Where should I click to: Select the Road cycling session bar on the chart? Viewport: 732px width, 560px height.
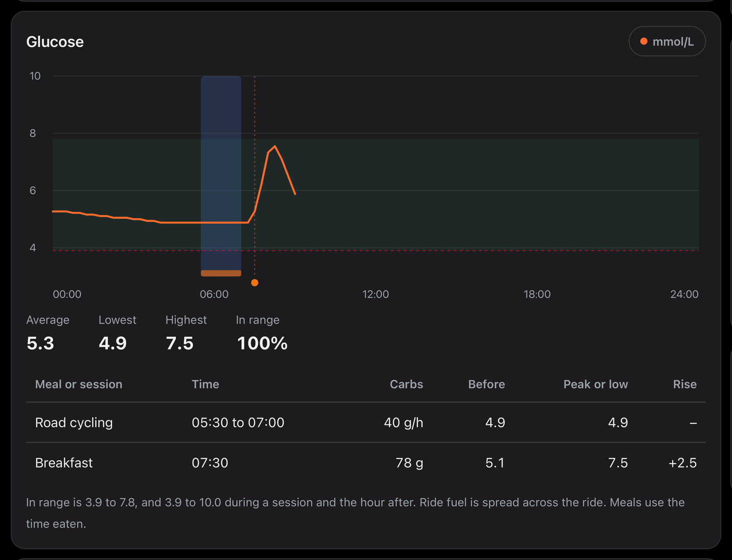tap(221, 273)
